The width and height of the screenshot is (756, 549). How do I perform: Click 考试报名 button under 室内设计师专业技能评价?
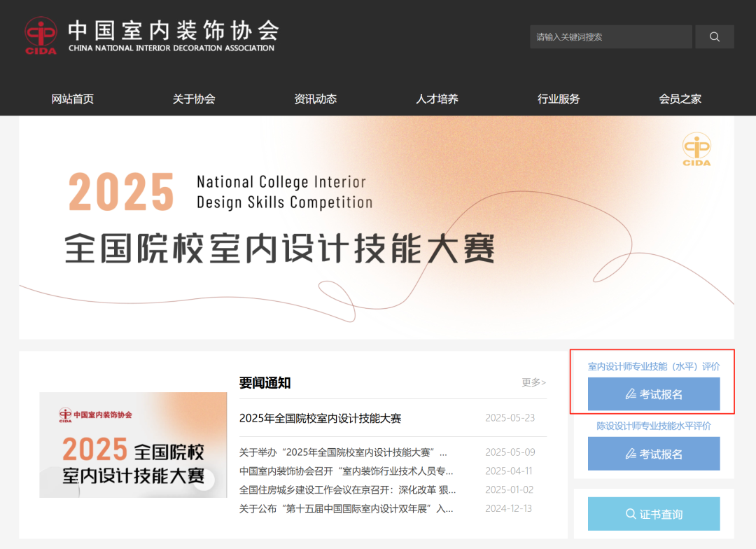click(x=654, y=394)
